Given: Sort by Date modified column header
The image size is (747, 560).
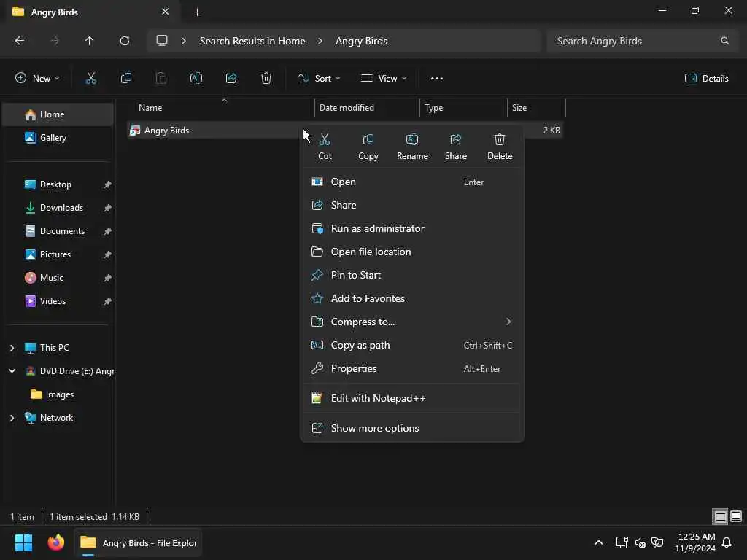Looking at the screenshot, I should (367, 108).
